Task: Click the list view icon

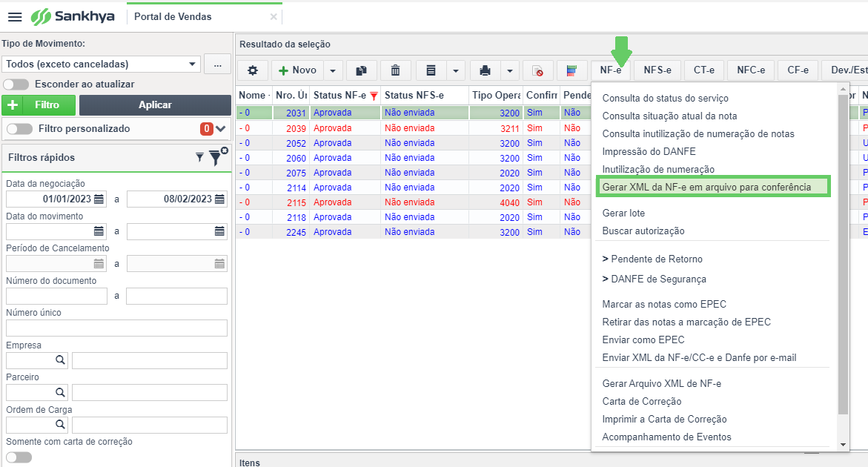Action: pyautogui.click(x=431, y=70)
